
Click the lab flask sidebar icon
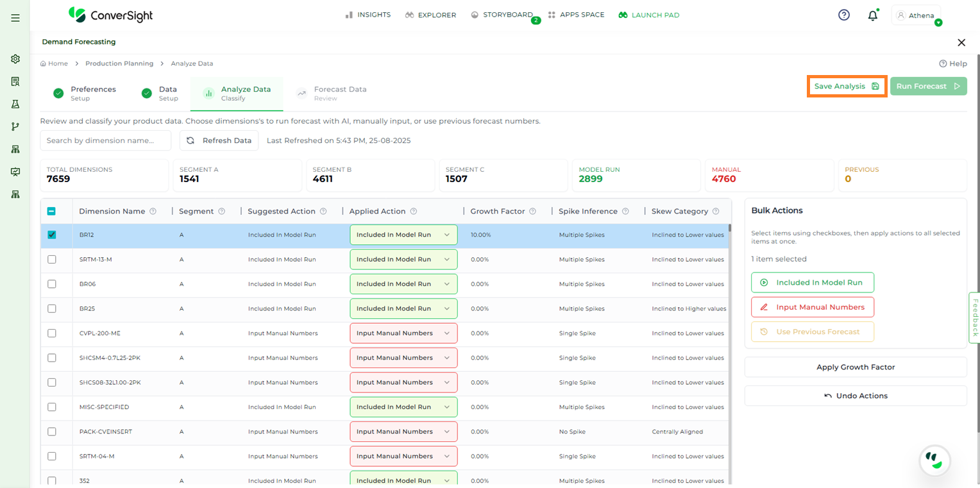(15, 104)
